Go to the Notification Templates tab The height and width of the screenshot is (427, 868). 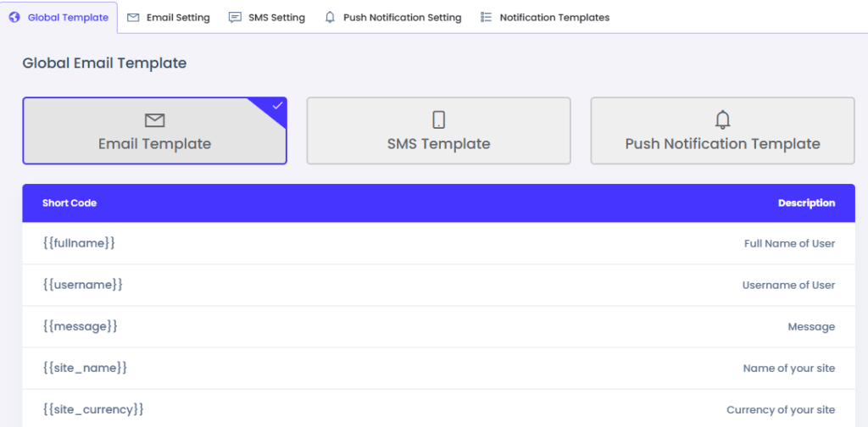click(x=554, y=18)
